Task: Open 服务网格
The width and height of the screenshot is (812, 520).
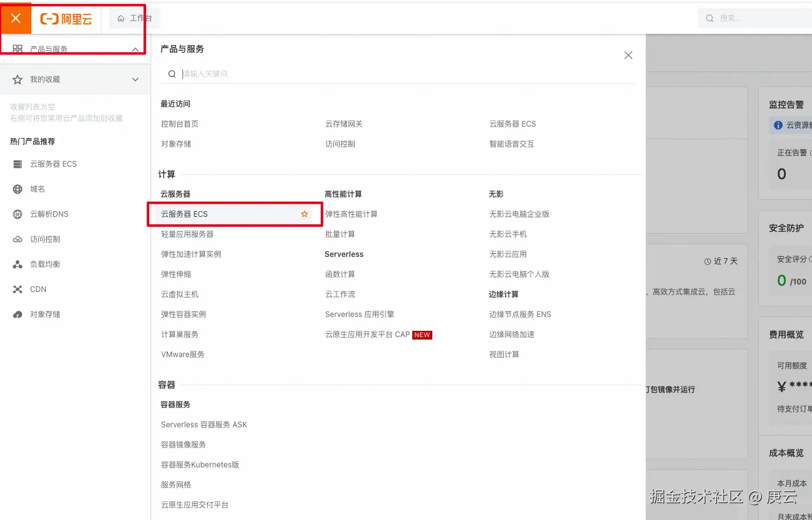Action: point(176,485)
